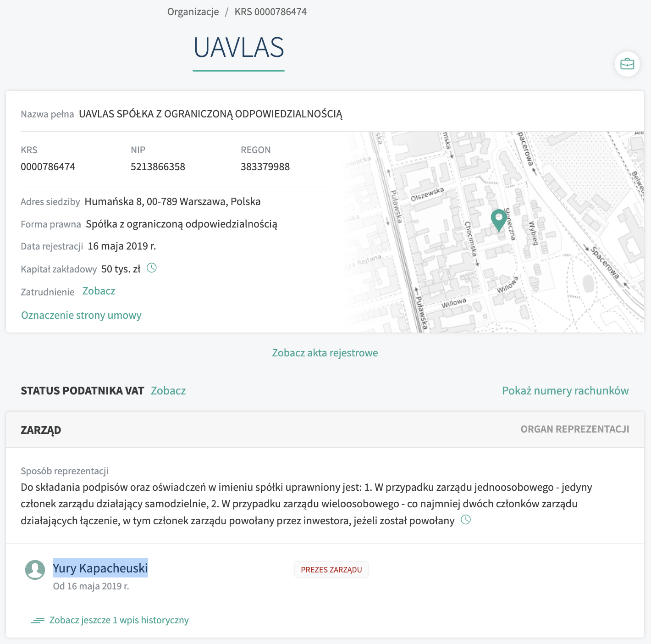The image size is (651, 644).
Task: Click the green map location pin
Action: pyautogui.click(x=498, y=220)
